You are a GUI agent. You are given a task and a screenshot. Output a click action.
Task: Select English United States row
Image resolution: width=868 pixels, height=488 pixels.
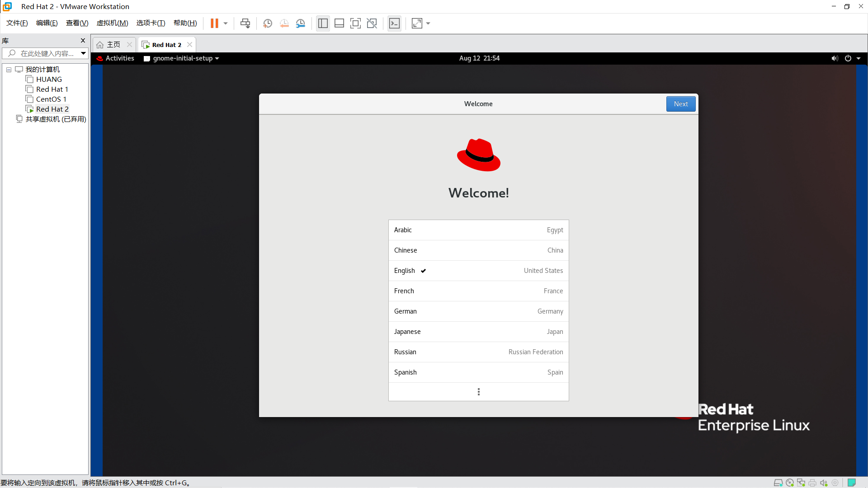point(478,271)
